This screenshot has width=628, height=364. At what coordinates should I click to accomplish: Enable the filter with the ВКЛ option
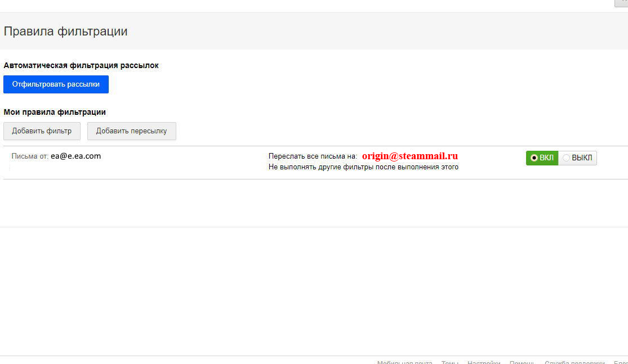pyautogui.click(x=542, y=158)
